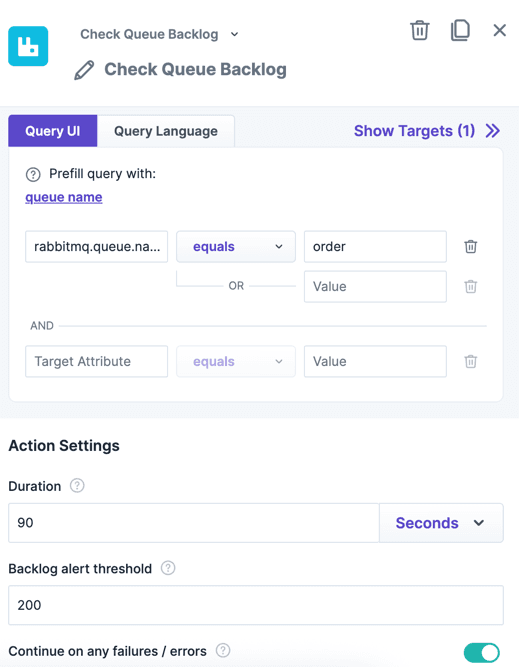
Task: Delete the Check Queue Backlog step
Action: click(x=419, y=30)
